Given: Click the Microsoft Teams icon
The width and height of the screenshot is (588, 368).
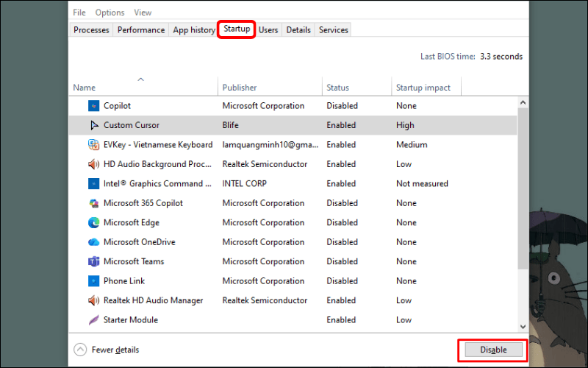Looking at the screenshot, I should click(93, 262).
